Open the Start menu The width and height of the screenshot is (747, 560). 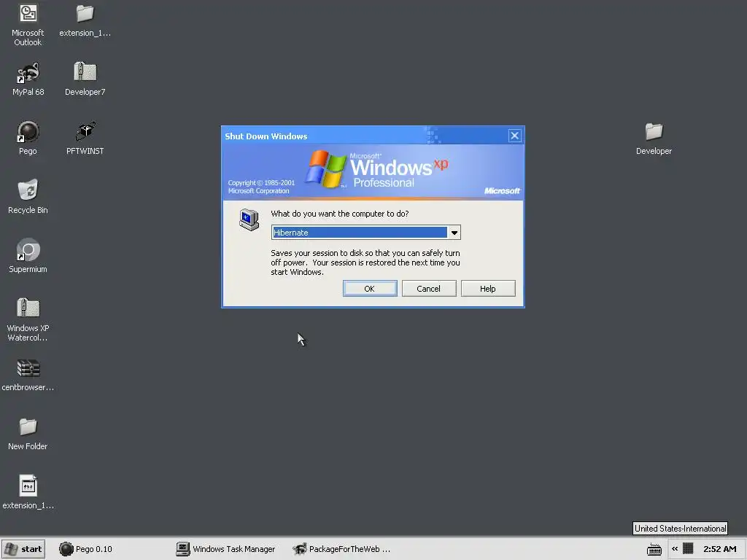[23, 549]
